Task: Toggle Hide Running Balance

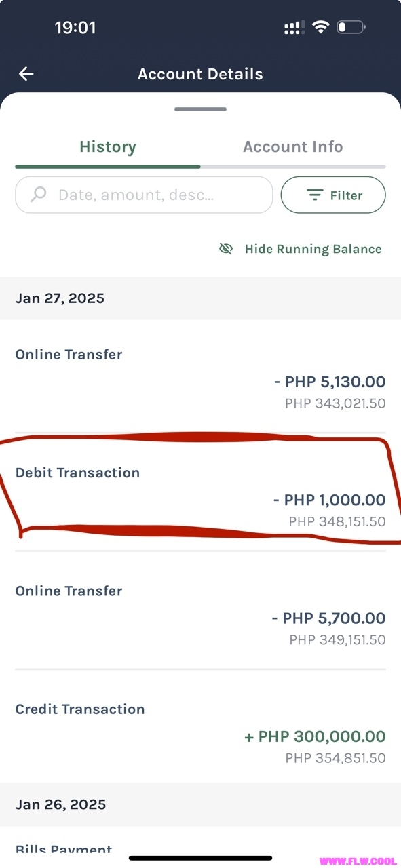Action: 301,249
